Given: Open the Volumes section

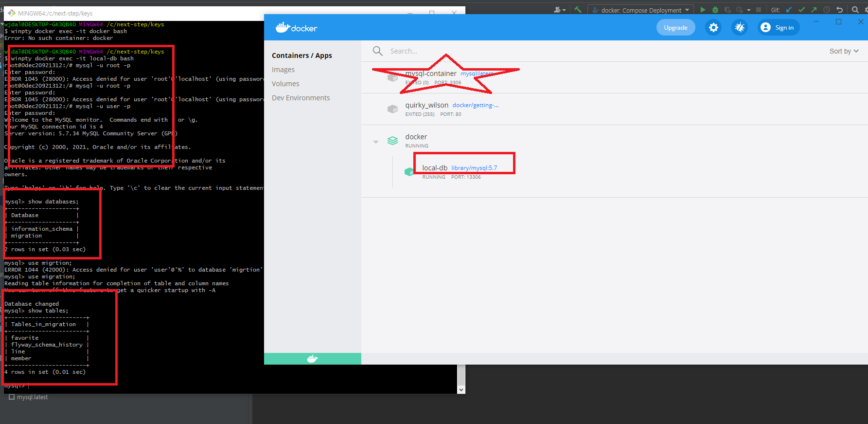Looking at the screenshot, I should coord(285,84).
